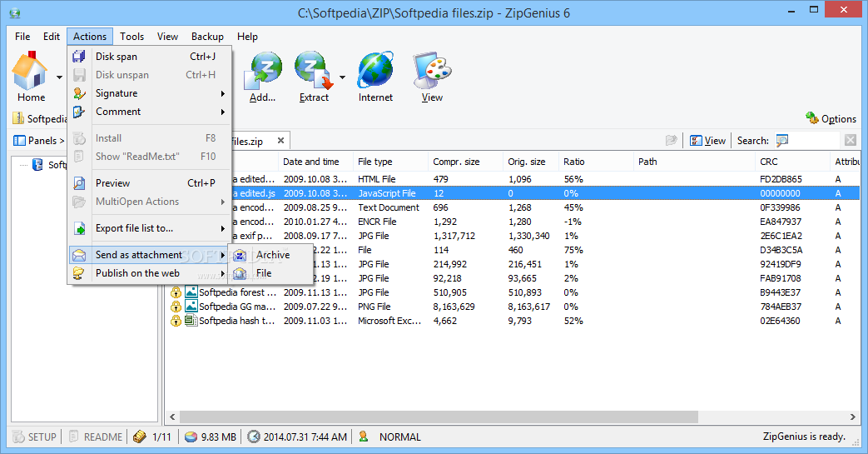Open the Tools menu
This screenshot has height=454, width=868.
point(131,37)
